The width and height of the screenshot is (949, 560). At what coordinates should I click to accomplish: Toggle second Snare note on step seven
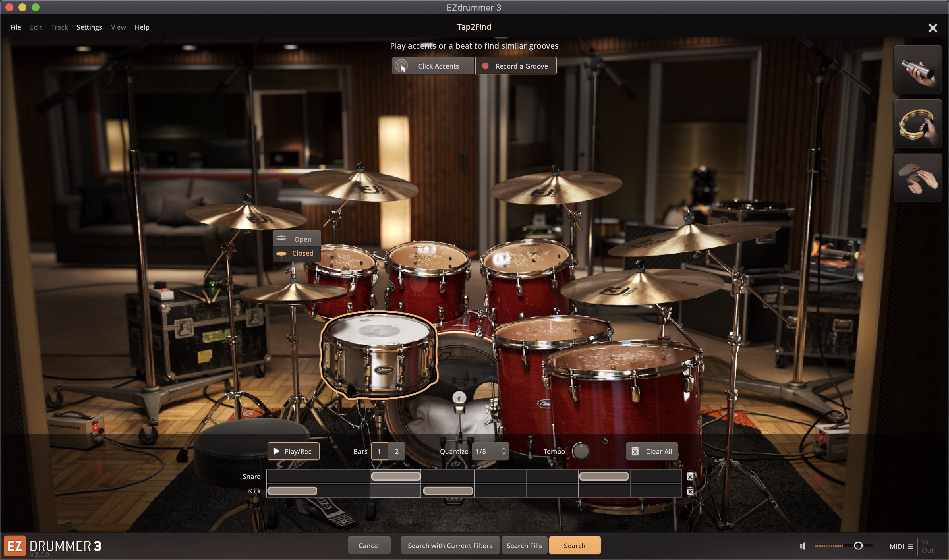604,476
